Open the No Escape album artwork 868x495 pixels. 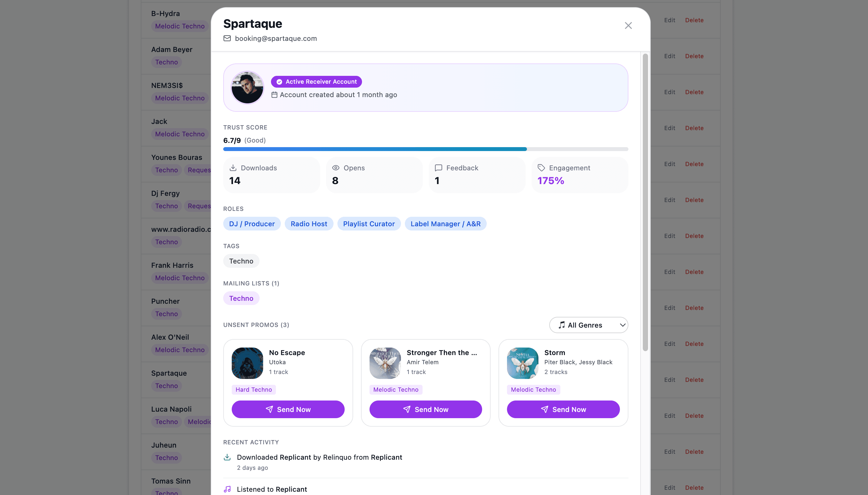(x=247, y=363)
